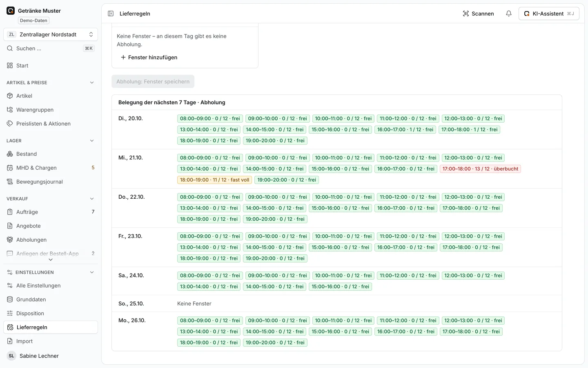Image resolution: width=588 pixels, height=368 pixels.
Task: Open the Aufträge clipboard icon
Action: [10, 212]
